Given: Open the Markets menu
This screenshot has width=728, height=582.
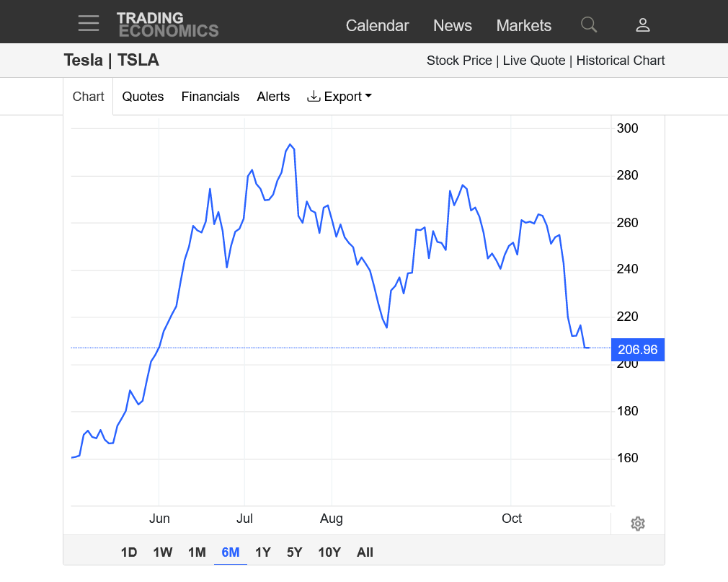Looking at the screenshot, I should pos(524,25).
